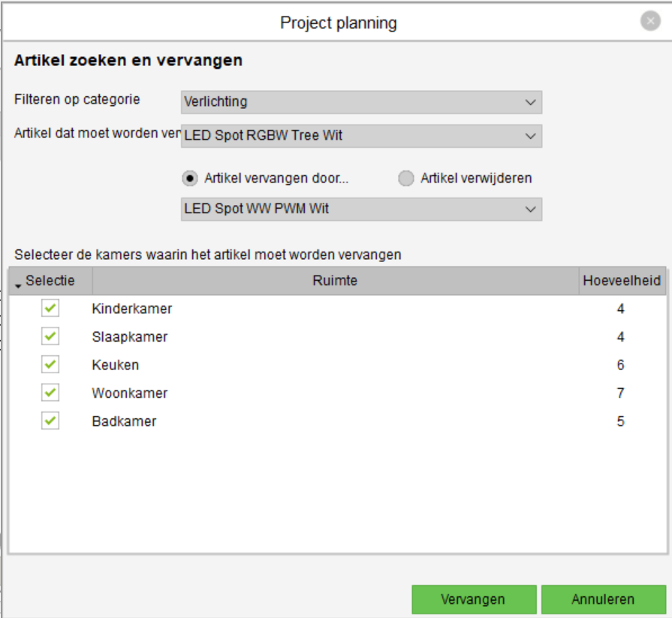Viewport: 672px width, 618px height.
Task: Close the Project planning dialog
Action: [650, 22]
